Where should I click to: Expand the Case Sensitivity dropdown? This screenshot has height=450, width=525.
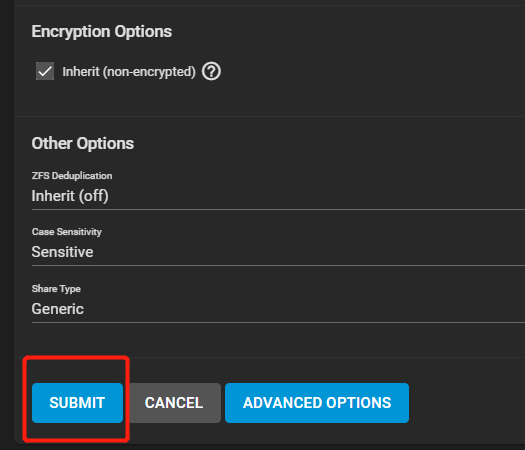278,252
